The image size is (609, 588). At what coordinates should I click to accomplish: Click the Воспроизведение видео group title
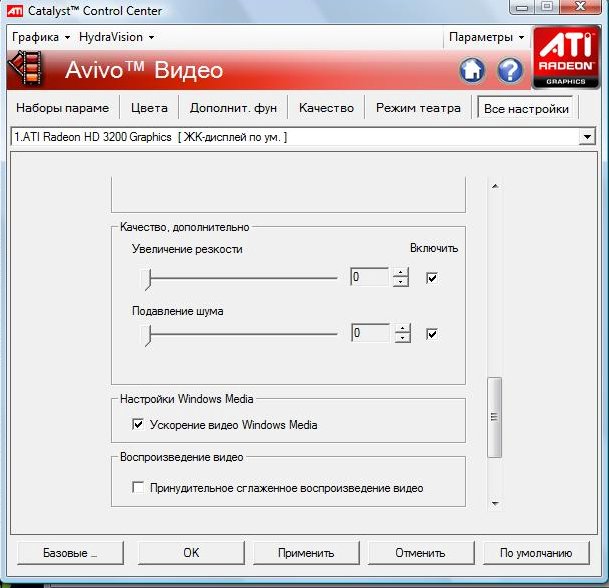pyautogui.click(x=181, y=457)
